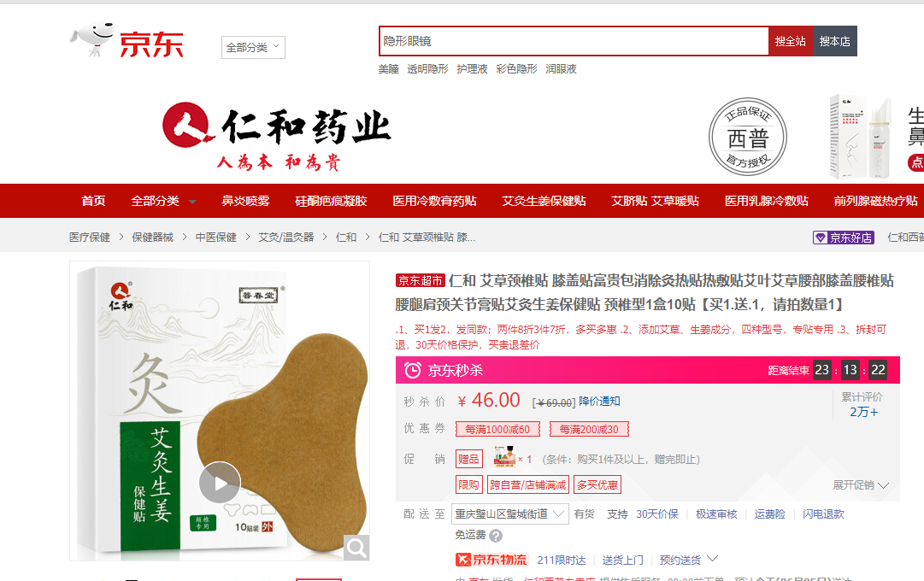Open the 首页 tab in store navigation
The image size is (924, 581).
pos(93,201)
